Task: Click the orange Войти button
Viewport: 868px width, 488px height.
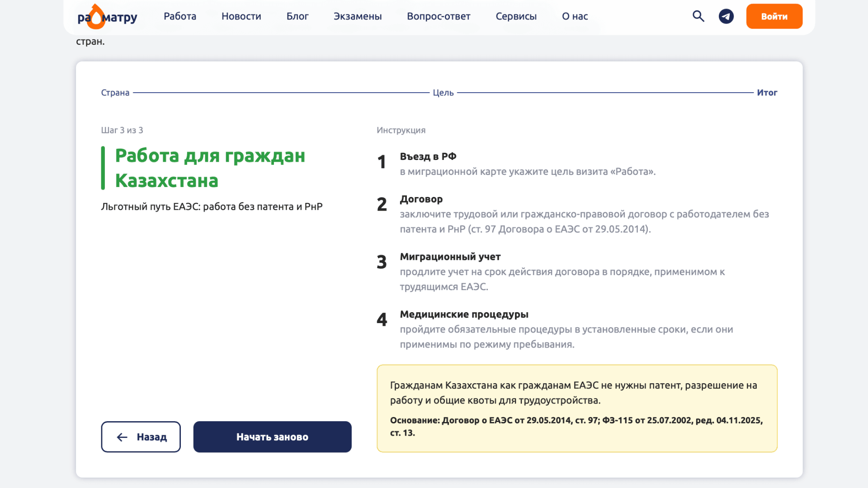Action: point(774,16)
